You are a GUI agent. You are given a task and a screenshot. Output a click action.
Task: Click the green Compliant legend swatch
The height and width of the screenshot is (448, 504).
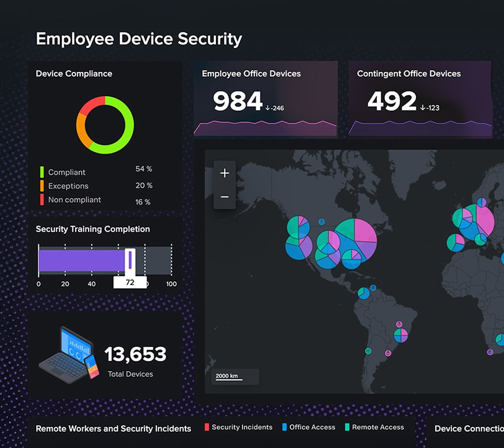point(42,172)
